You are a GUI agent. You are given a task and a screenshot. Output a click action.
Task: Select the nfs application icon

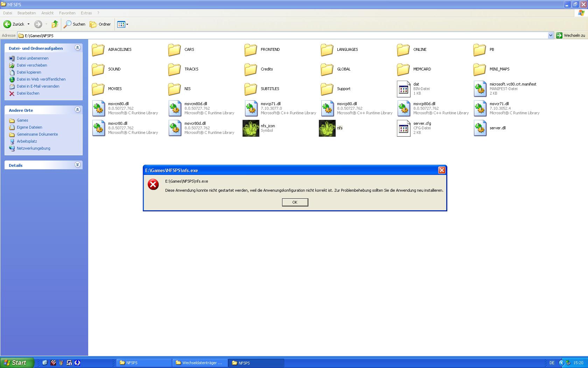327,128
